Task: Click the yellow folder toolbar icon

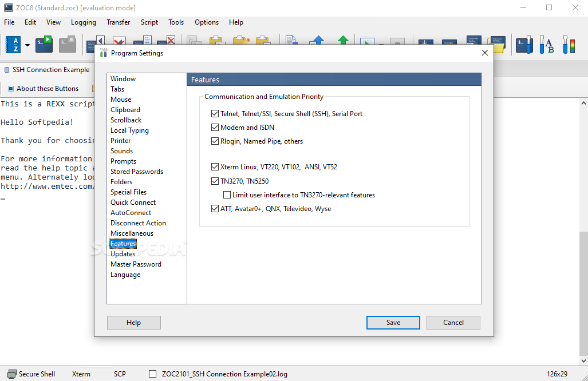Action: (497, 45)
